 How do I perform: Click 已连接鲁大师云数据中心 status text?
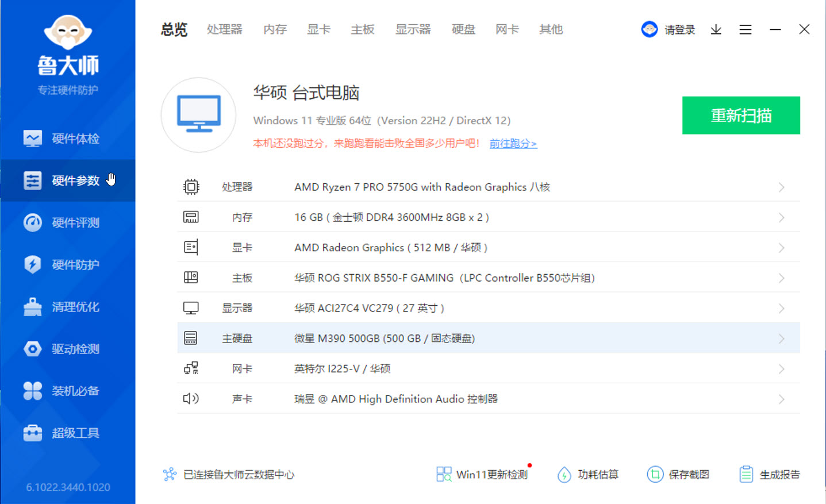pyautogui.click(x=239, y=475)
